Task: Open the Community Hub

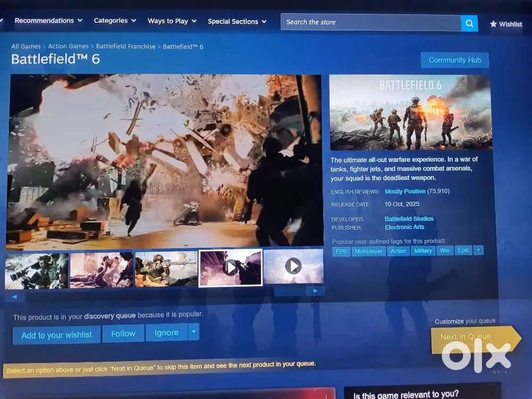Action: pos(454,60)
